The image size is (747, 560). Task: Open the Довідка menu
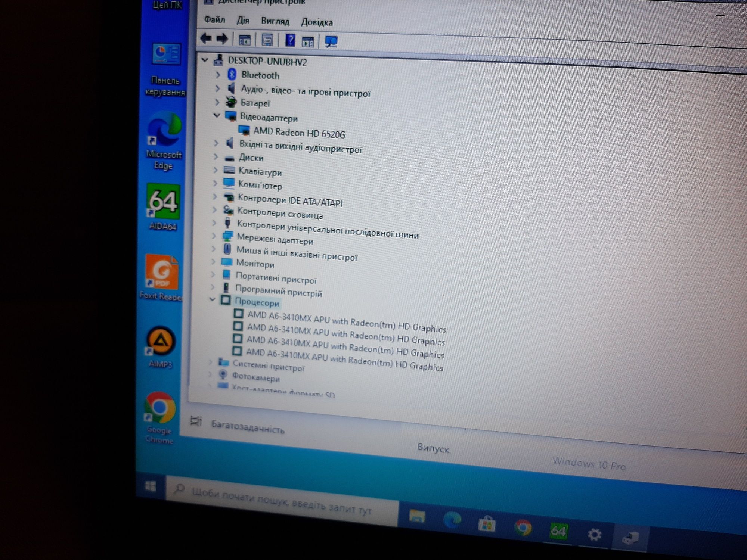[317, 22]
